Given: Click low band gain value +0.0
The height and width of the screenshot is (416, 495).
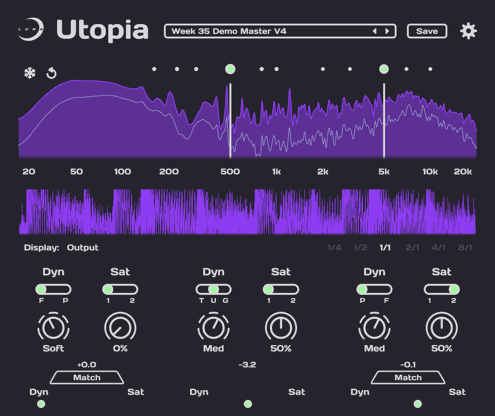Looking at the screenshot, I should pos(87,365).
